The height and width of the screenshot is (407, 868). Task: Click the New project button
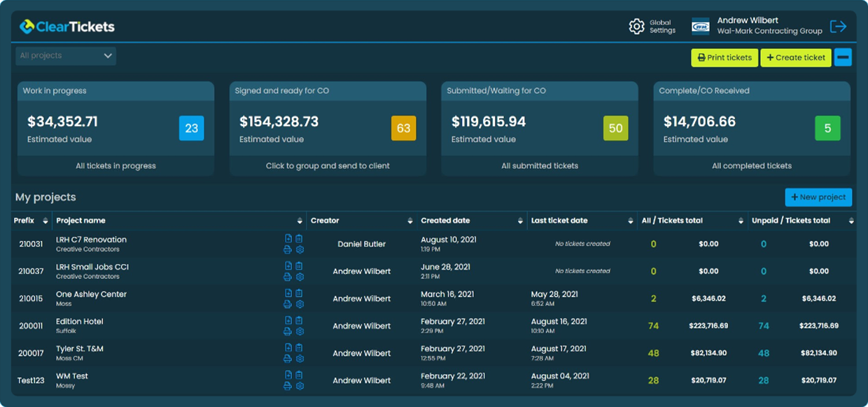coord(818,198)
